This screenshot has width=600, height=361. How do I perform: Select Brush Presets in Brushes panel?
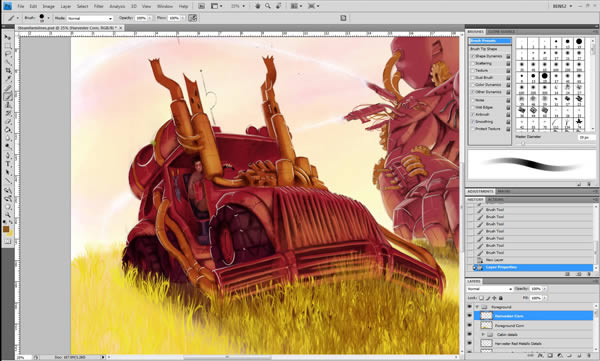click(x=490, y=41)
